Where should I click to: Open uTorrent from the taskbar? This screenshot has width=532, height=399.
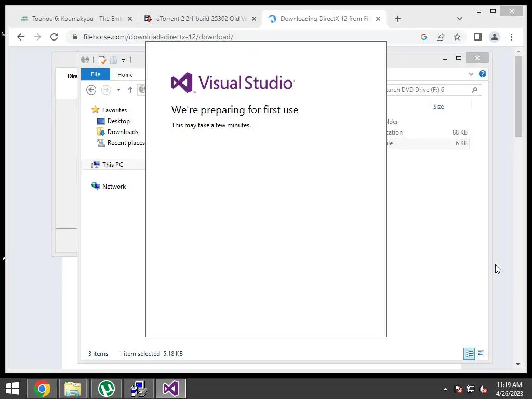(106, 389)
